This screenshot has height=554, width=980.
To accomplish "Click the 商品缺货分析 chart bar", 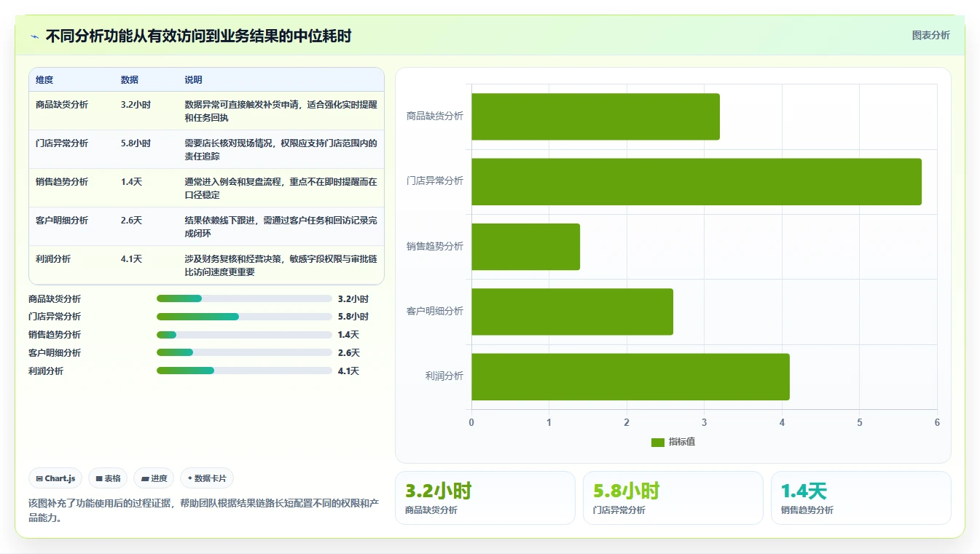I will (x=595, y=116).
